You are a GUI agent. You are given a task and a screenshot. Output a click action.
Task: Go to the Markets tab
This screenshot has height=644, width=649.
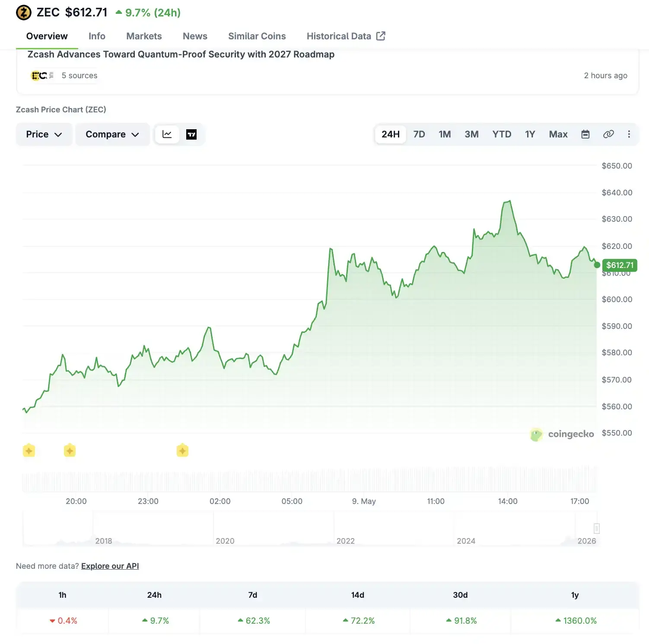pos(144,36)
